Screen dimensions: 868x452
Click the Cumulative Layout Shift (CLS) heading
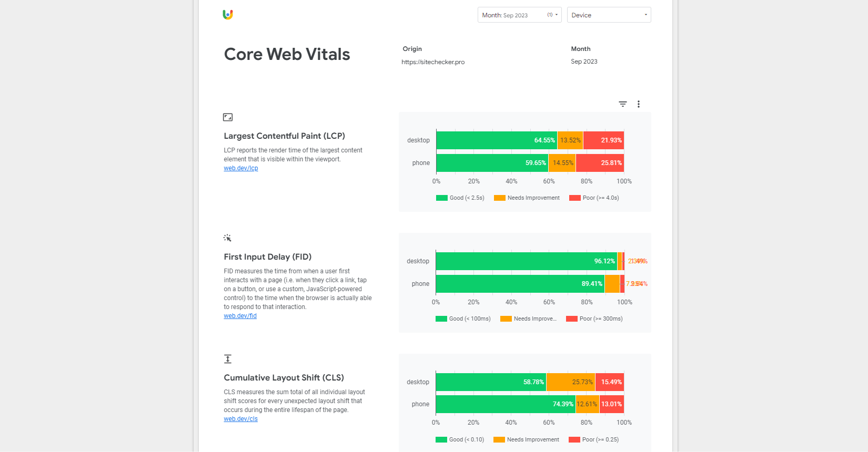point(284,378)
